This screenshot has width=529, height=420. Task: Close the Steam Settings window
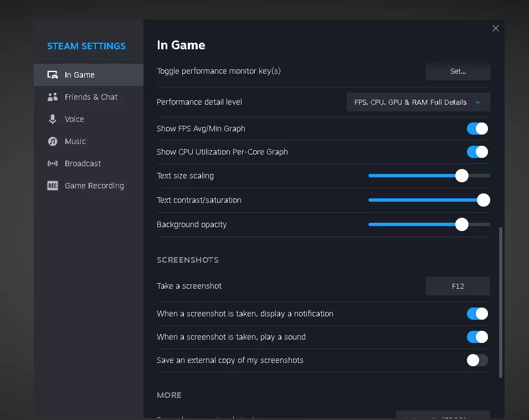point(496,28)
